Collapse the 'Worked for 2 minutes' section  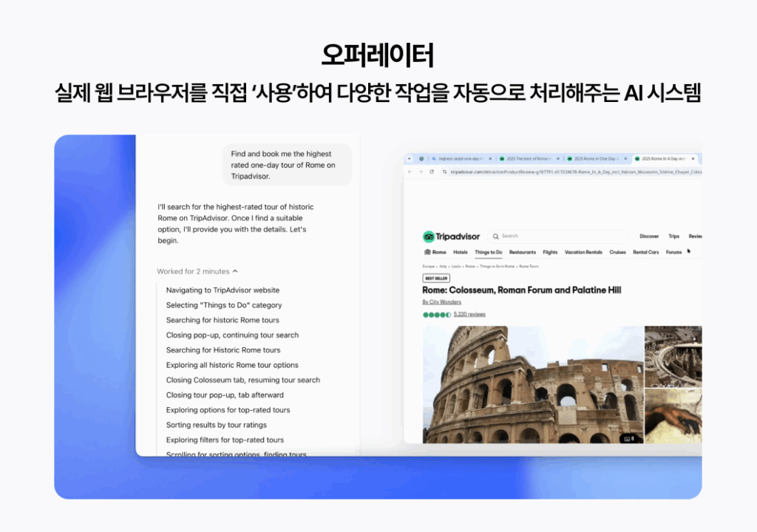[x=197, y=271]
